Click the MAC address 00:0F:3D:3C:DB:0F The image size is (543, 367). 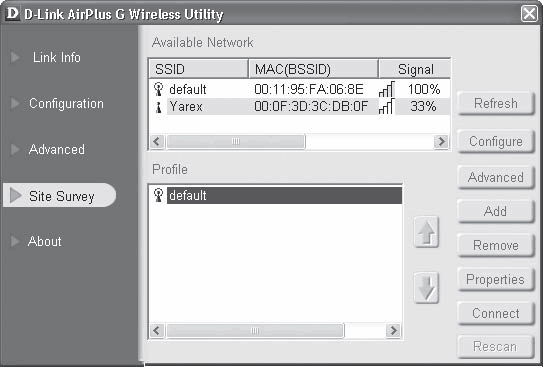pos(311,106)
